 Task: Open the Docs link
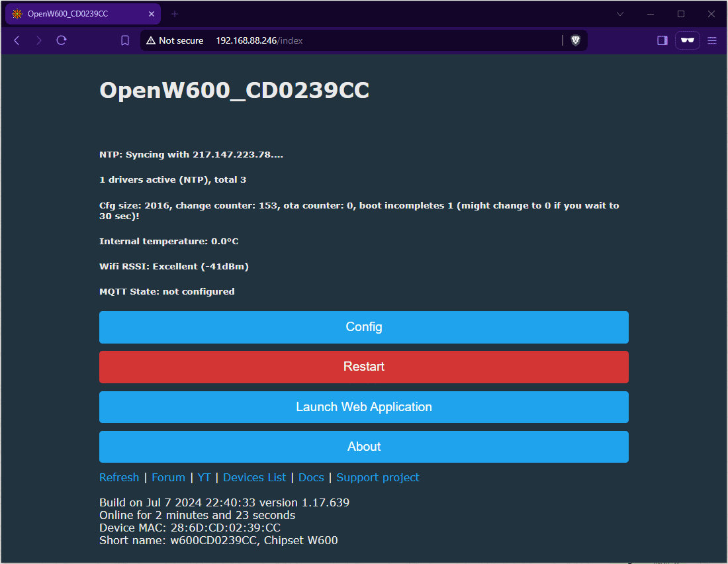tap(311, 477)
